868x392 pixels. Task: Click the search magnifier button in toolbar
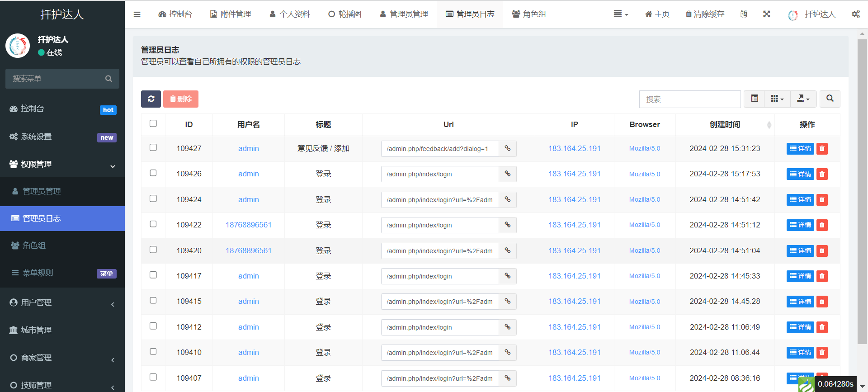[x=830, y=99]
